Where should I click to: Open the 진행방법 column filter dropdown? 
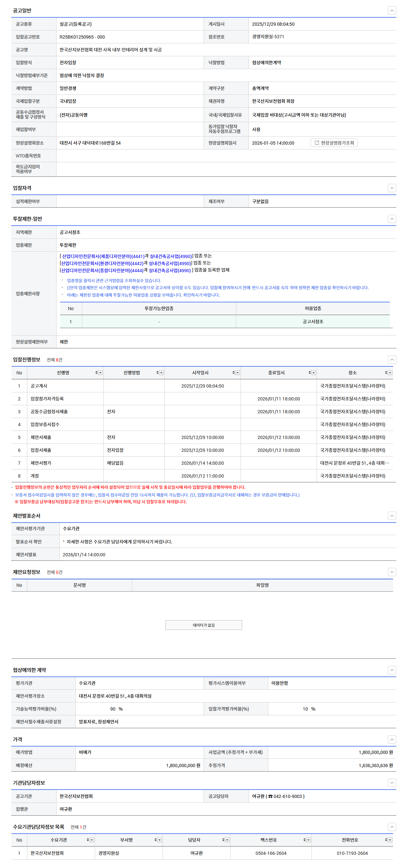click(162, 373)
